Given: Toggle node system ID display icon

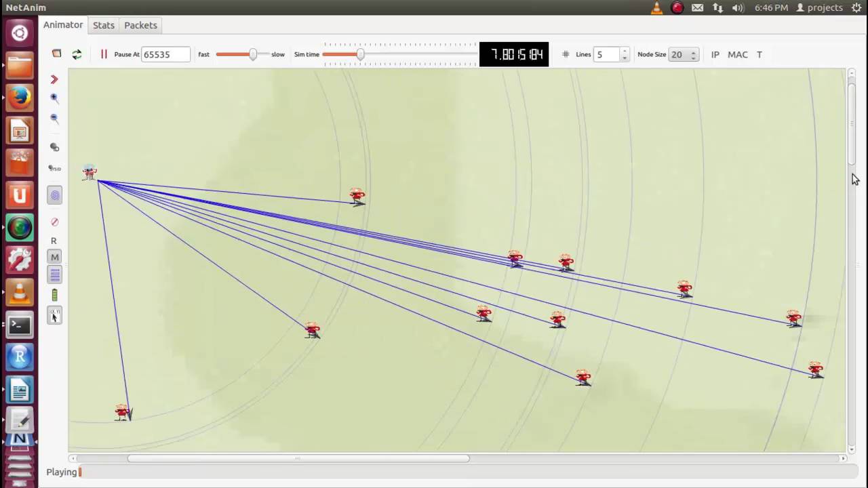Looking at the screenshot, I should coord(55,168).
